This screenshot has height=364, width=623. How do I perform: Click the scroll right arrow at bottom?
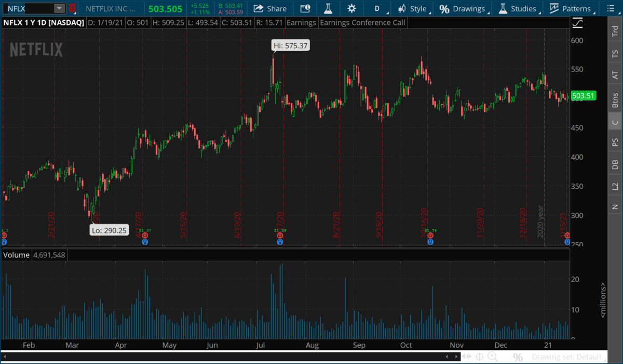(456, 357)
